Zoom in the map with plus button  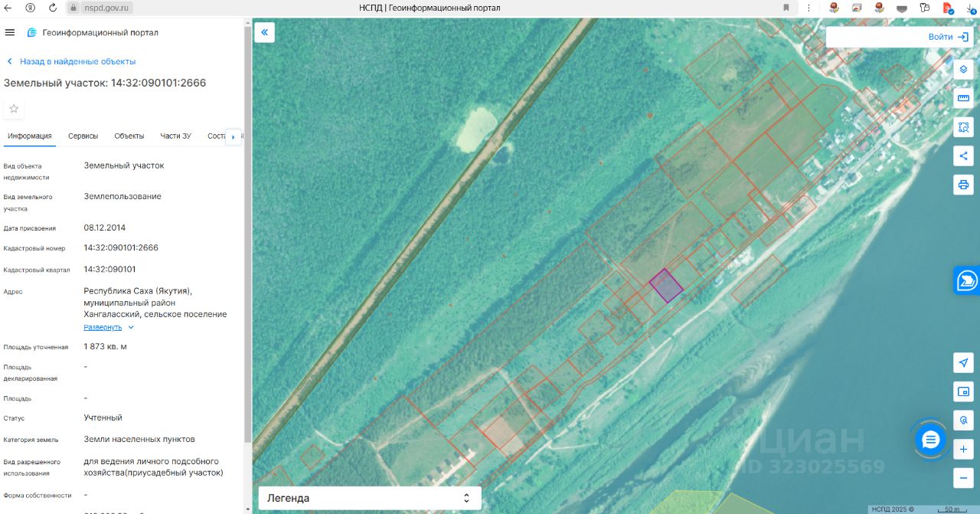(x=963, y=450)
